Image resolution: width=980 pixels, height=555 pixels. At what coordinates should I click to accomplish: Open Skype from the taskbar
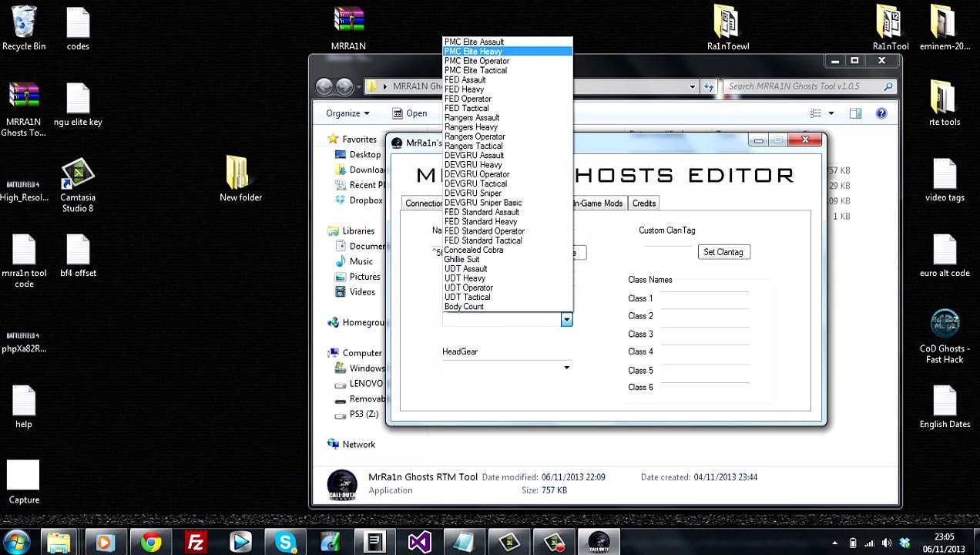(285, 543)
